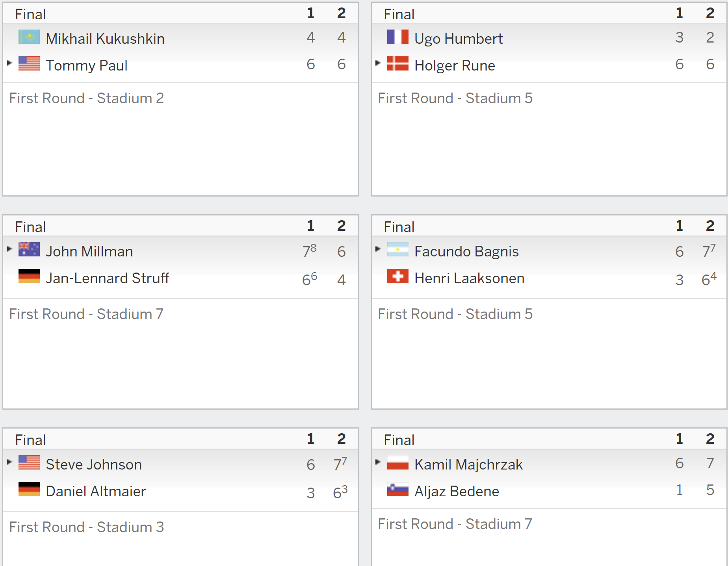Click the Argentine flag beside Facundo Bagnis
Viewport: 728px width, 566px height.
(398, 250)
